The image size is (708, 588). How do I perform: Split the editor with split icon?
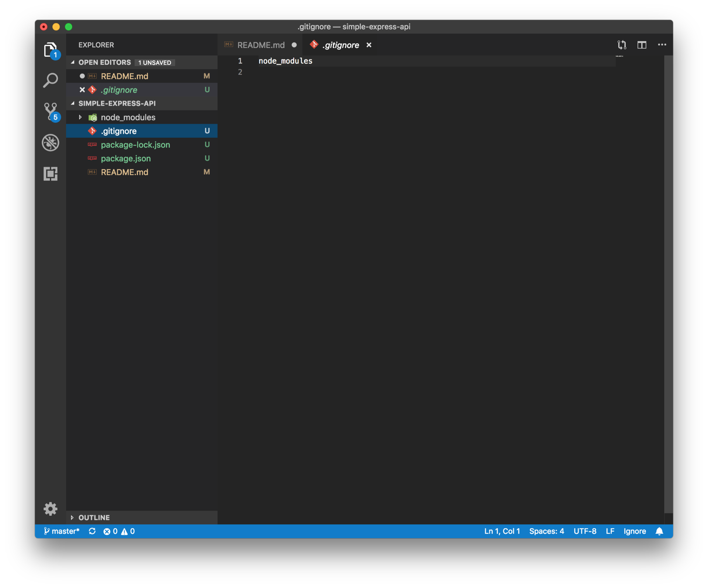pos(642,45)
